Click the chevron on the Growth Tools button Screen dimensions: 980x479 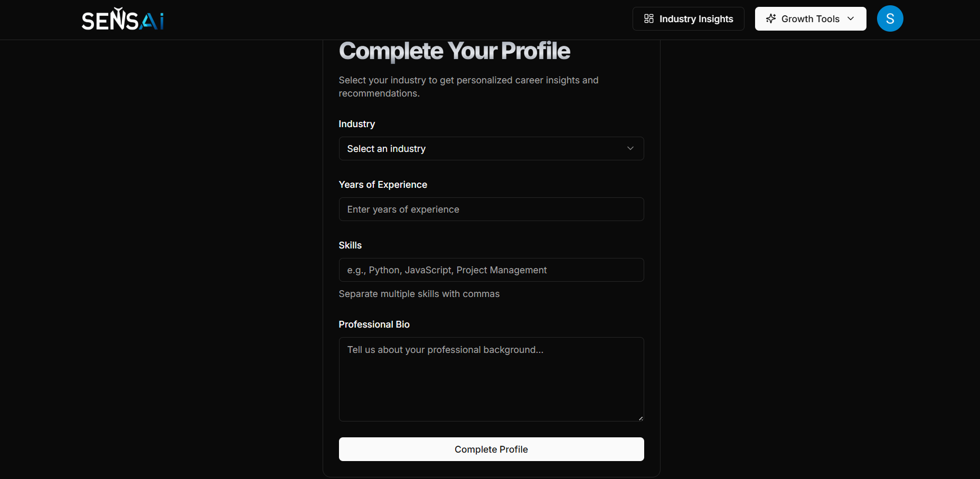(x=851, y=18)
